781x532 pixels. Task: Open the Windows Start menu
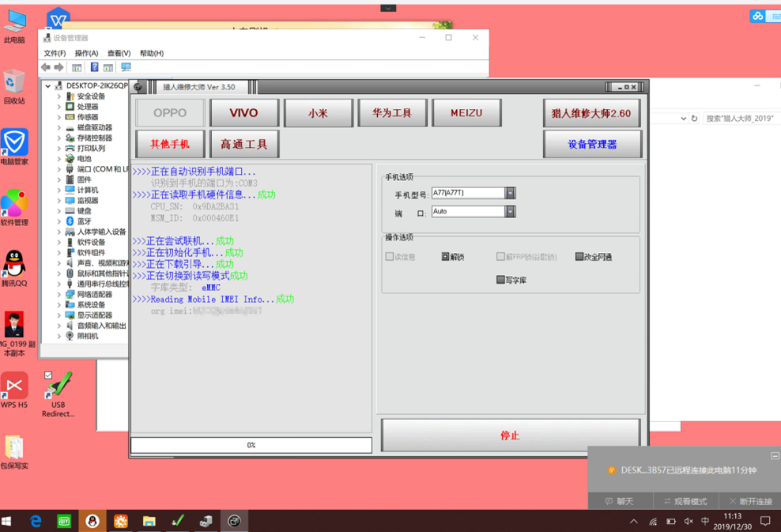click(6, 521)
